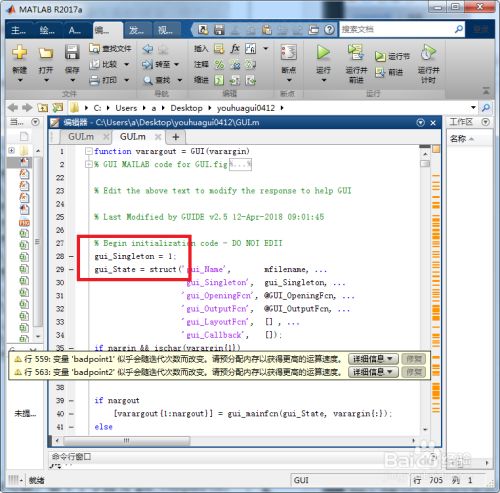Switch to the first GUI.m editor tab
Viewport: 500px width, 493px height.
[x=81, y=137]
